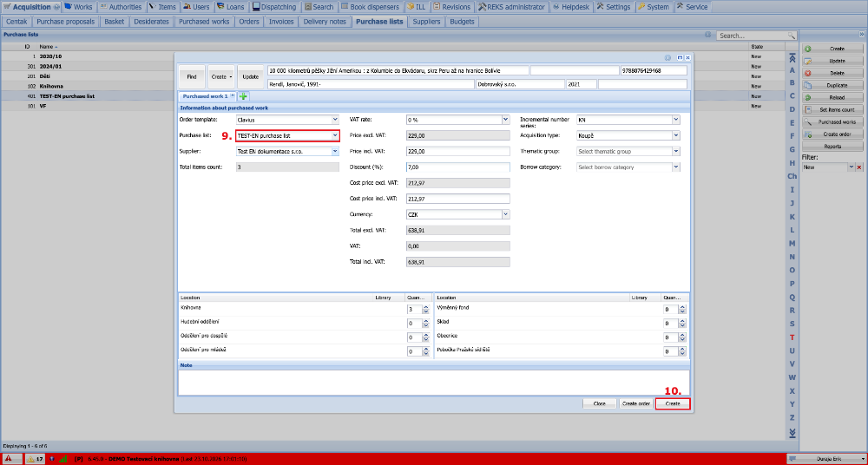Click Create order at the dialog's bottom
This screenshot has height=465, width=868.
(636, 404)
